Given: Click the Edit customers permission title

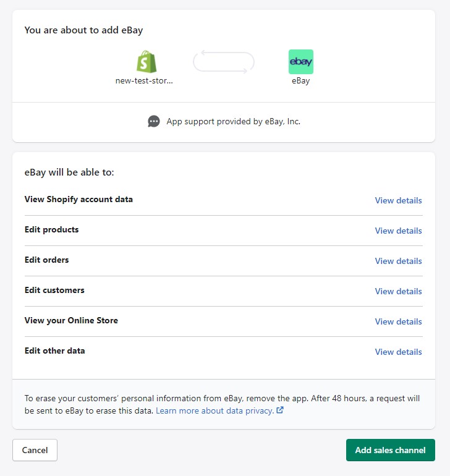Looking at the screenshot, I should (54, 290).
